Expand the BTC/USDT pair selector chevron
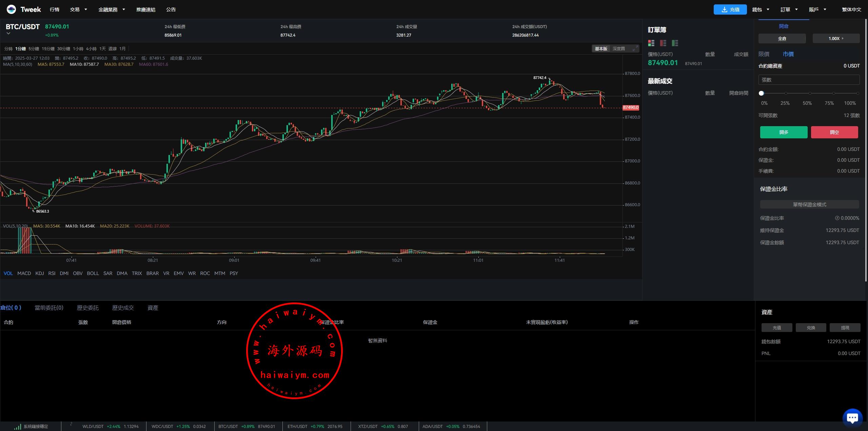The image size is (868, 431). pyautogui.click(x=8, y=34)
